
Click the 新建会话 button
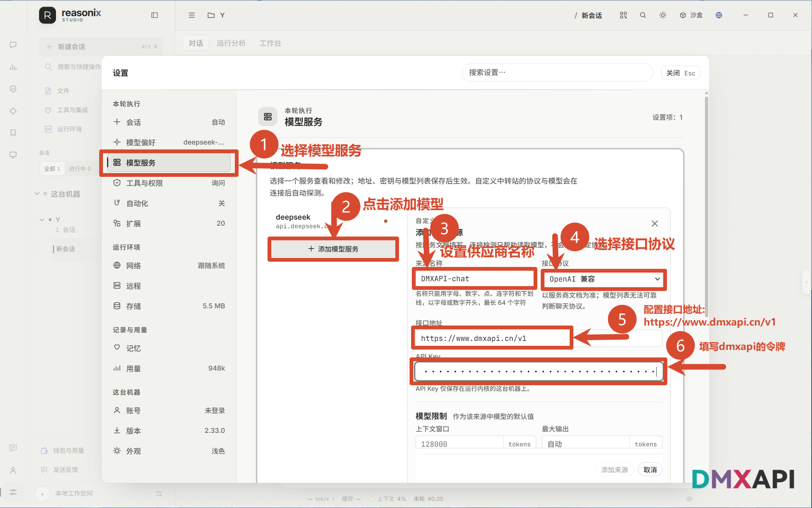(101, 47)
